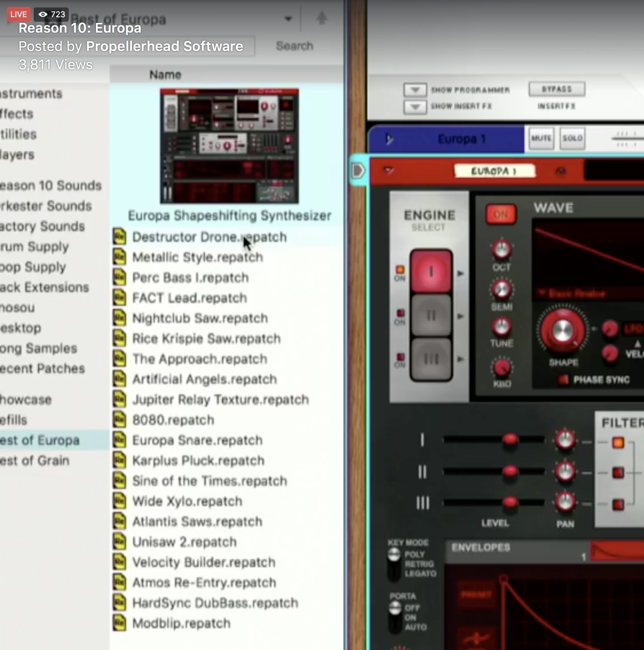
Task: Select Artificial Angels.repatch
Action: click(x=204, y=379)
